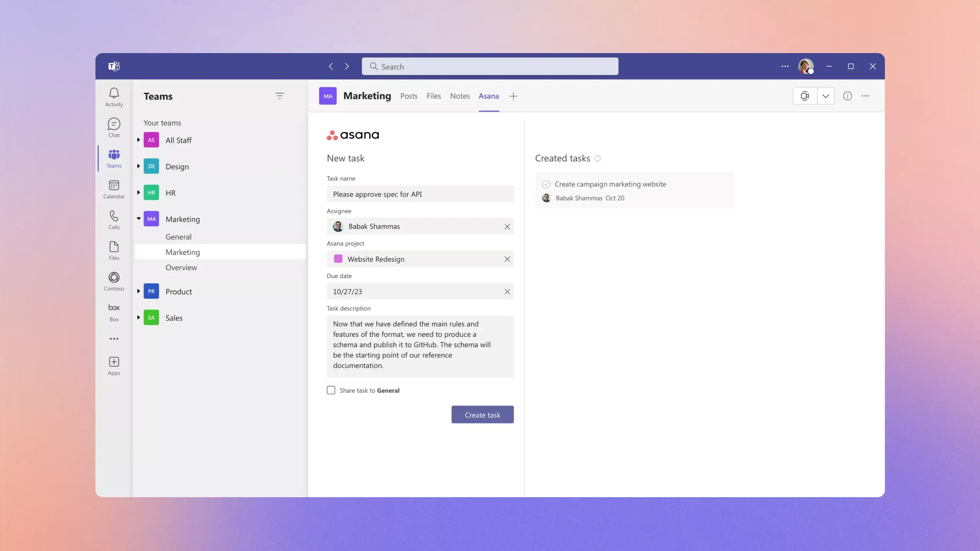Select the Activity icon in sidebar
Screen dimensions: 980x551
pyautogui.click(x=114, y=98)
